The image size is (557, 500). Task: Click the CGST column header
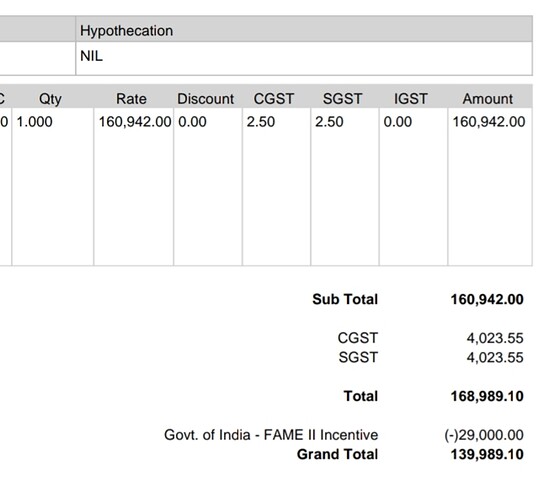tap(274, 99)
